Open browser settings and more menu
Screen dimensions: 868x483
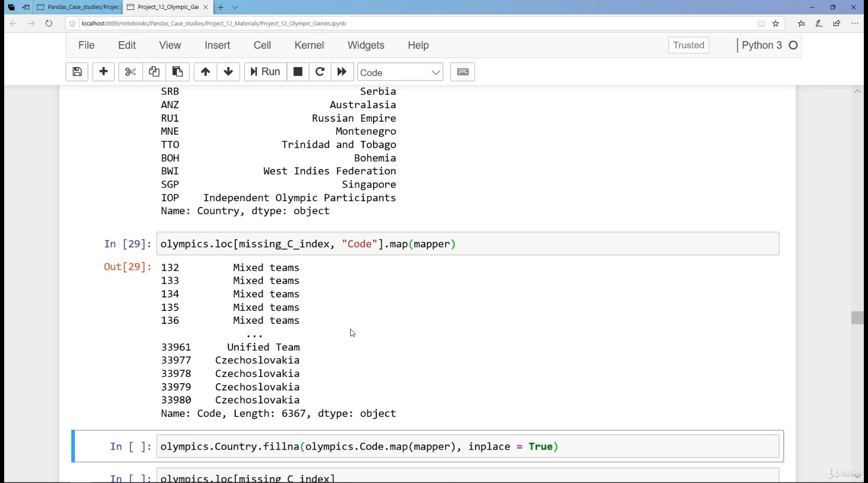coord(854,23)
